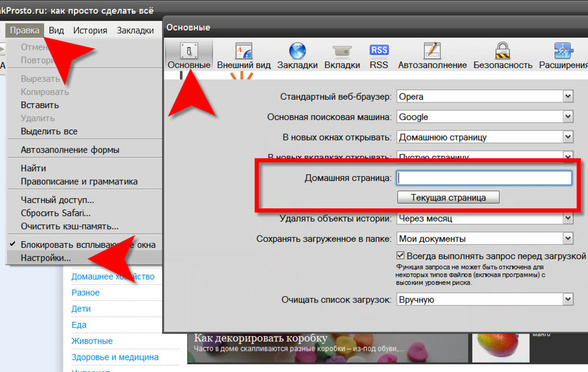This screenshot has width=588, height=372.
Task: Open the Автозаполнение preferences pane
Action: click(432, 55)
